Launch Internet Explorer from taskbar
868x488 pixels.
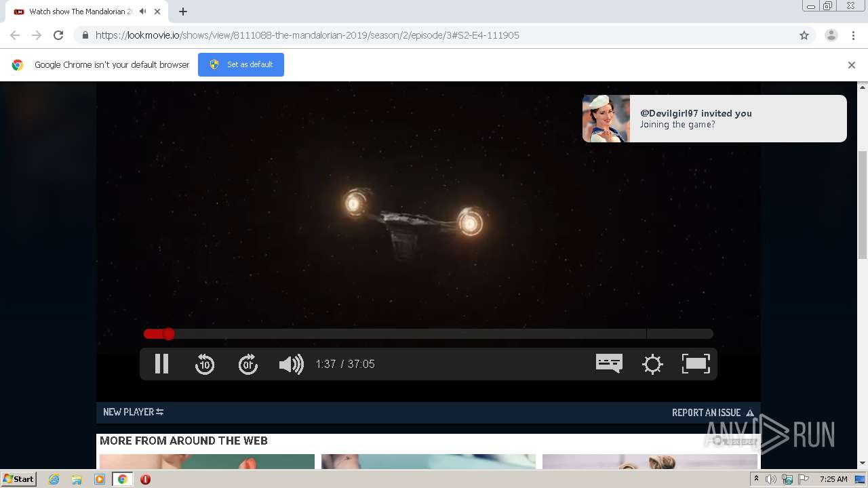pyautogui.click(x=54, y=479)
